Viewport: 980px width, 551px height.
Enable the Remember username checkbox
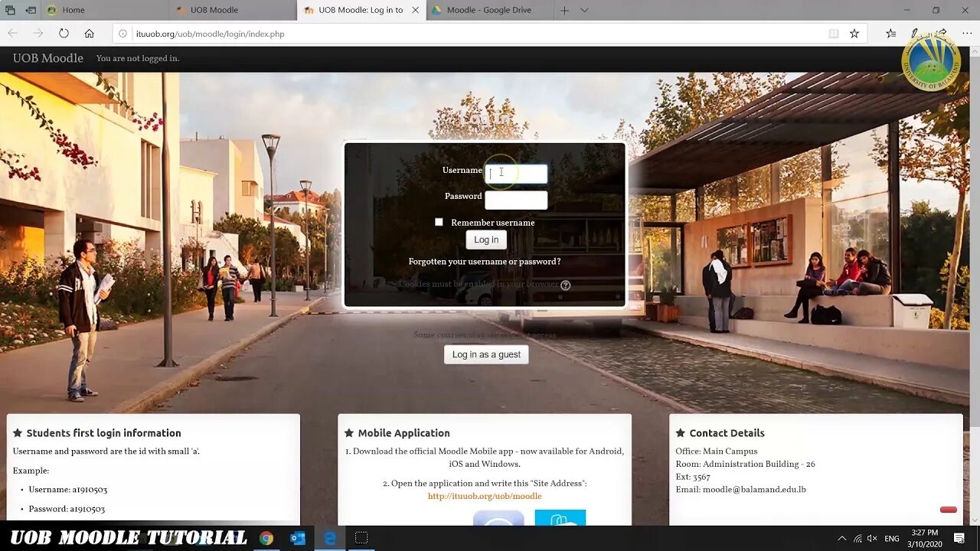click(x=439, y=222)
